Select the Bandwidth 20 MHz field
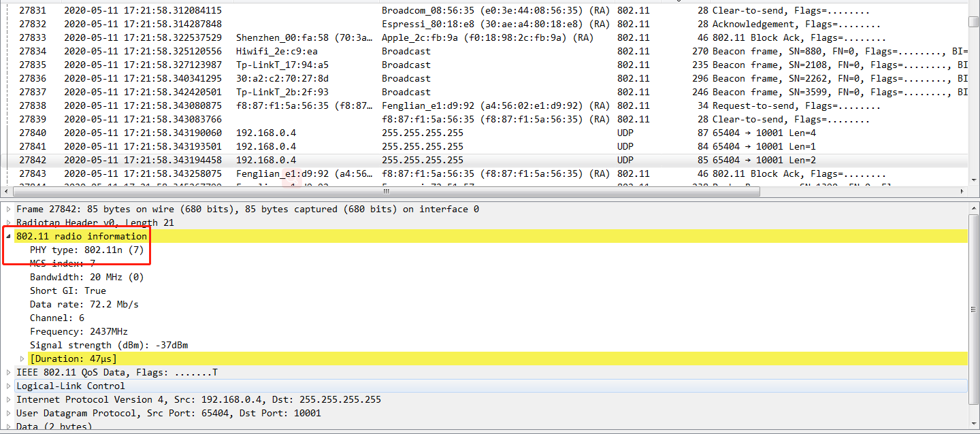The width and height of the screenshot is (980, 434). pyautogui.click(x=86, y=277)
